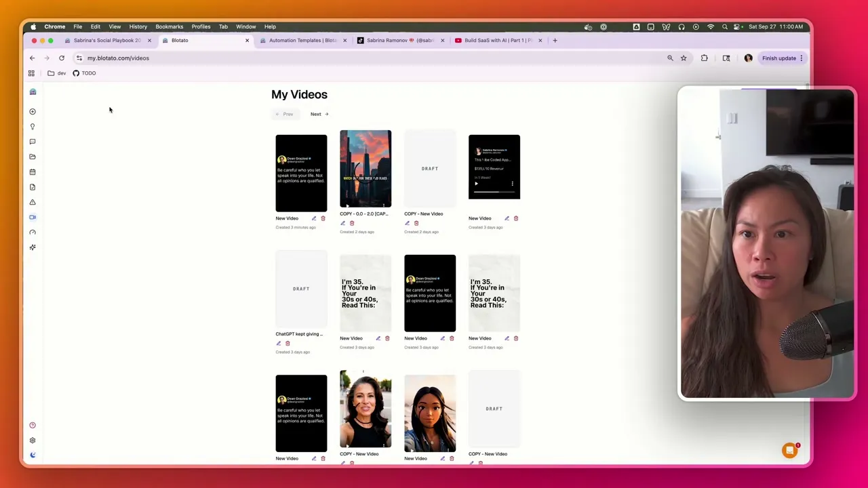Open the View menu

click(x=115, y=26)
